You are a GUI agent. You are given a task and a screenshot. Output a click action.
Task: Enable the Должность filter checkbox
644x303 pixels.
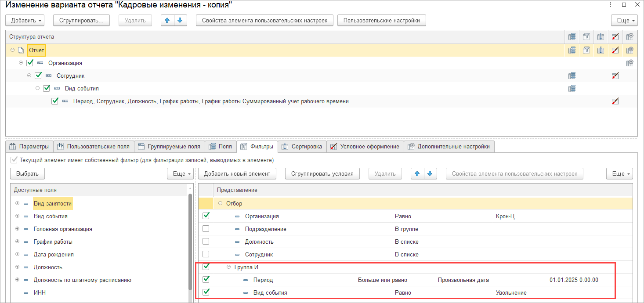click(206, 242)
